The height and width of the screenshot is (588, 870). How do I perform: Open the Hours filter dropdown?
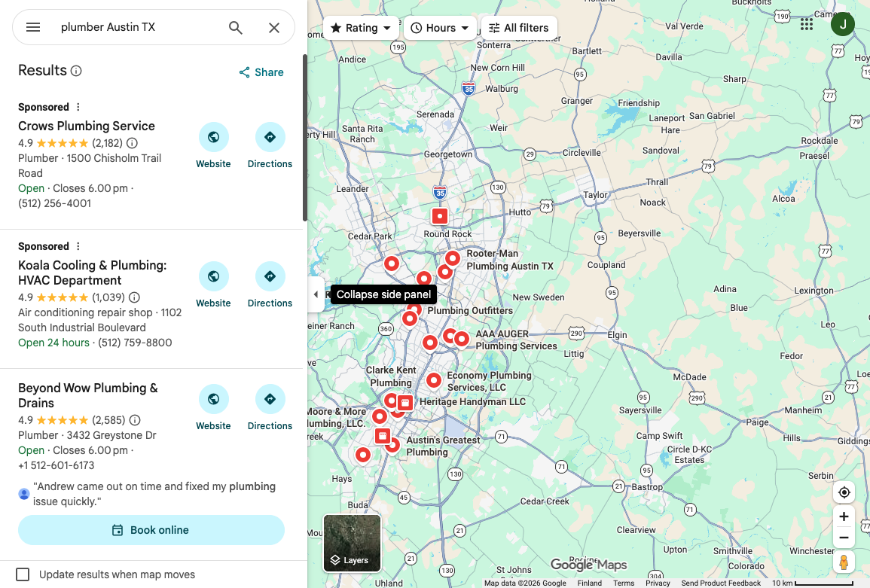440,28
